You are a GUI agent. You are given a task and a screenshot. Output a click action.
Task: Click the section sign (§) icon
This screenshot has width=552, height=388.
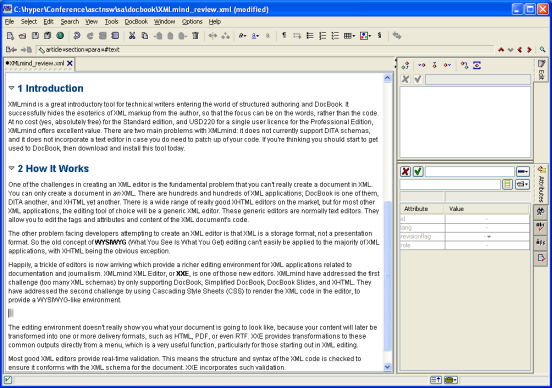[380, 36]
